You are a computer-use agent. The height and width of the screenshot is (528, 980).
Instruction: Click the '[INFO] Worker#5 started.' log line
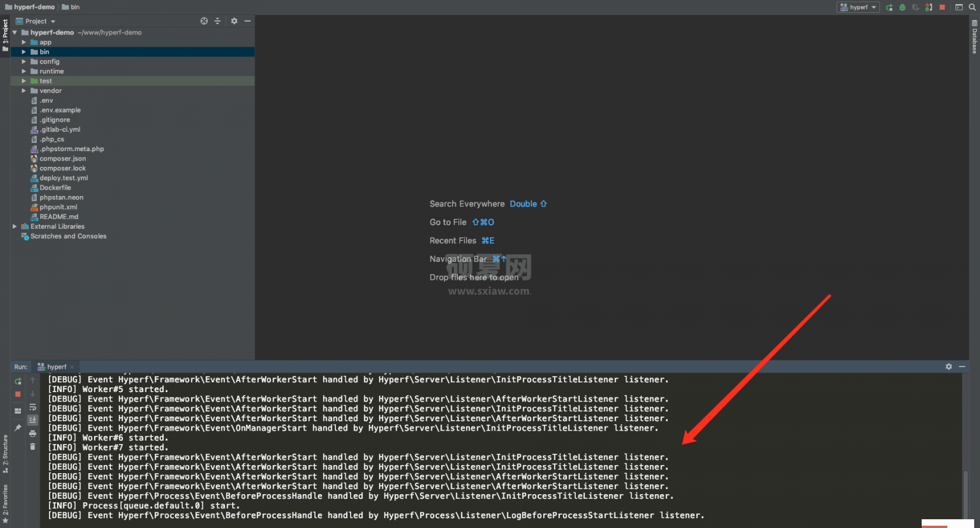108,389
